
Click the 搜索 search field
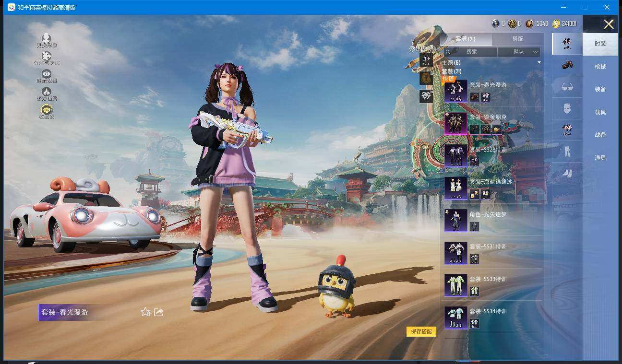(471, 52)
